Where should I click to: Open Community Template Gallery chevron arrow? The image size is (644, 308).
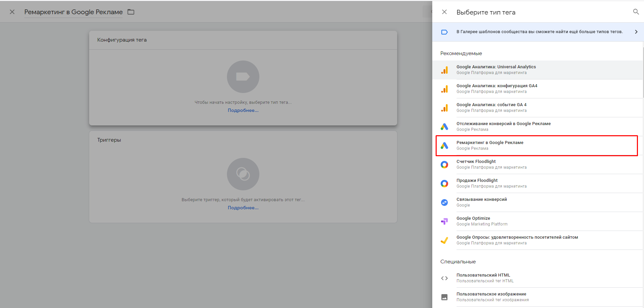(636, 32)
